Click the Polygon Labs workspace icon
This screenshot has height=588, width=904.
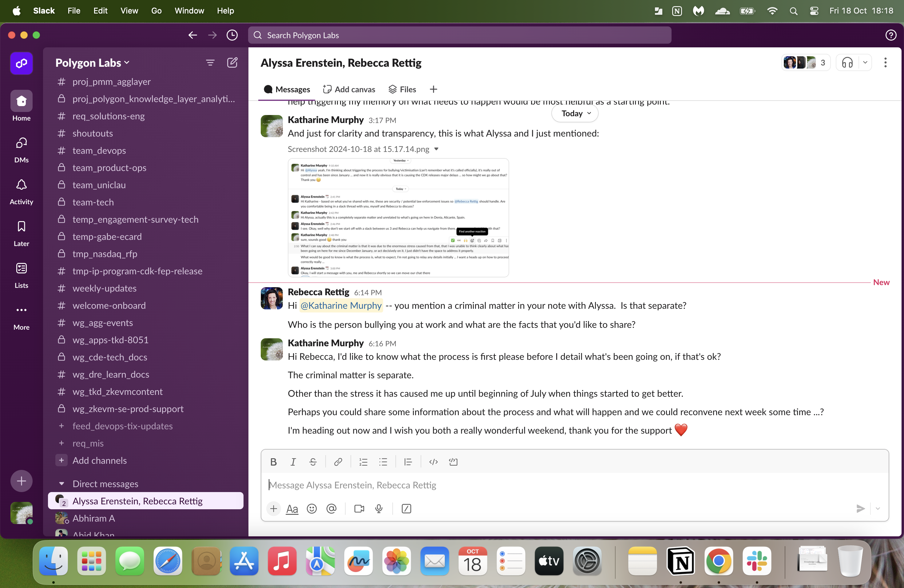[x=21, y=63]
